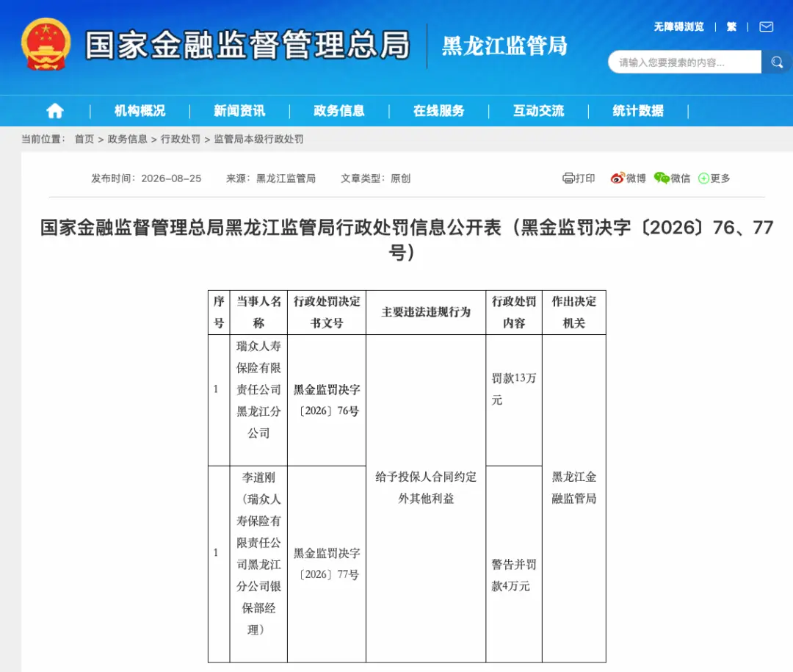Screen dimensions: 793x672
Task: Open the 互动交流 menu
Action: (x=539, y=111)
